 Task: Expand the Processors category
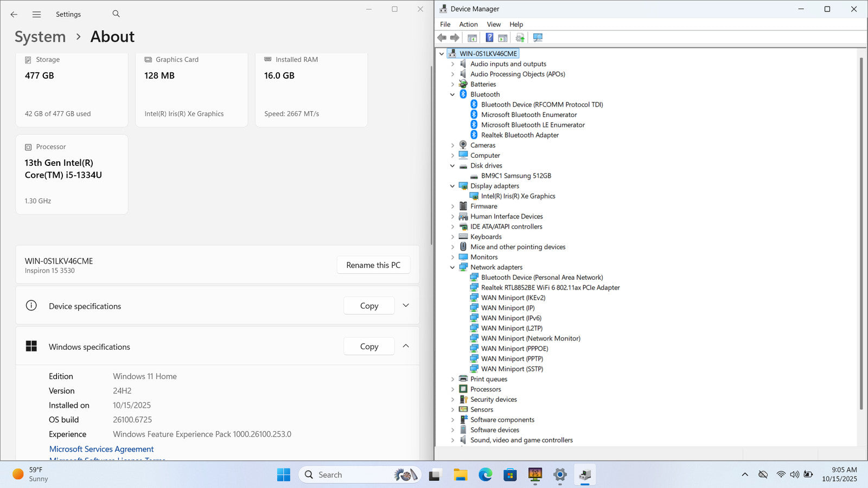pyautogui.click(x=452, y=389)
